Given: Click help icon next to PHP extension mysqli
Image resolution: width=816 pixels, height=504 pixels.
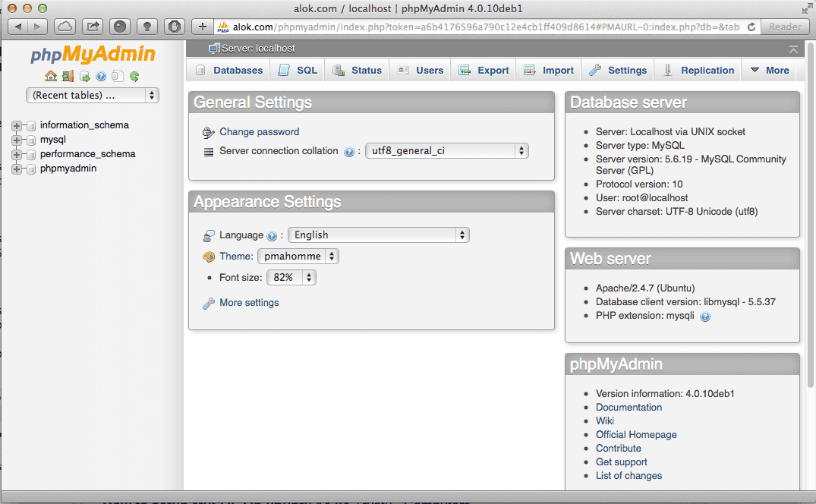Looking at the screenshot, I should [705, 317].
